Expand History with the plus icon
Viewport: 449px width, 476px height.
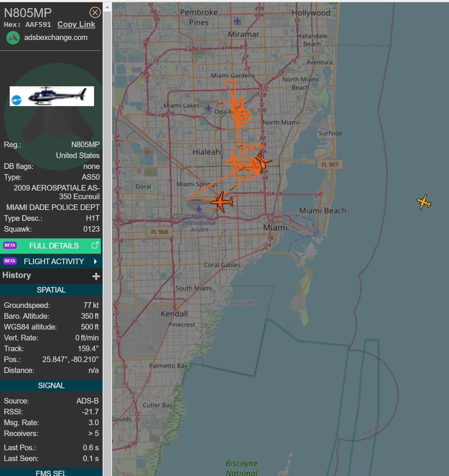click(96, 276)
